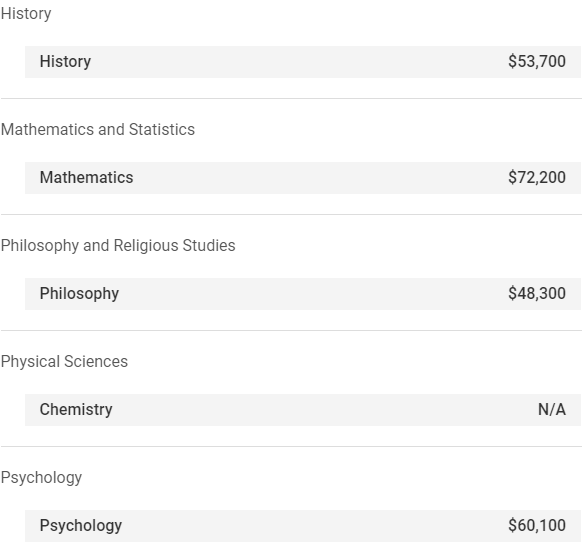Click the History category heading
Viewport: 582px width, 545px height.
(26, 14)
